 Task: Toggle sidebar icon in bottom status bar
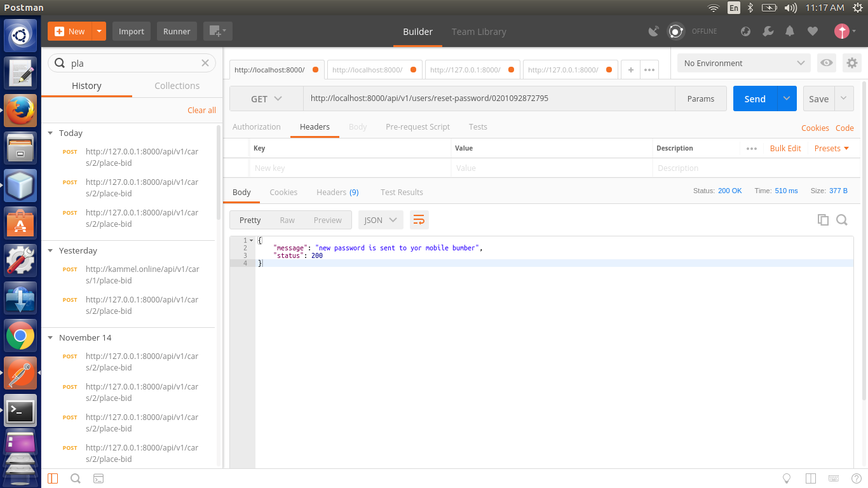[53, 478]
